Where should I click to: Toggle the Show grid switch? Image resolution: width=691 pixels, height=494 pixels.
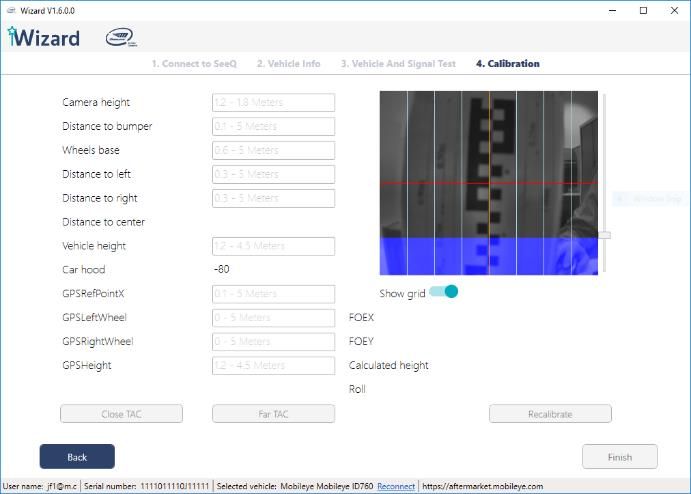443,292
